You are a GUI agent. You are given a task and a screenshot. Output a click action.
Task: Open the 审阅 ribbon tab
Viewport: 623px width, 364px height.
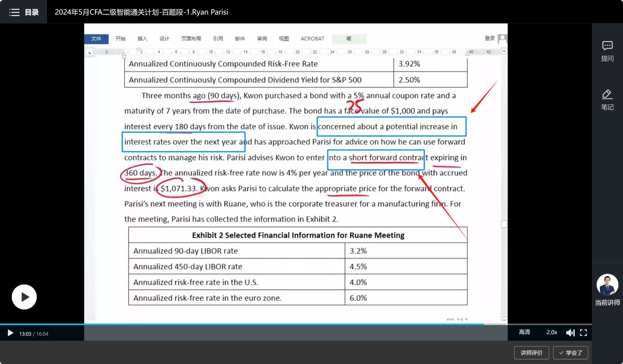point(262,39)
